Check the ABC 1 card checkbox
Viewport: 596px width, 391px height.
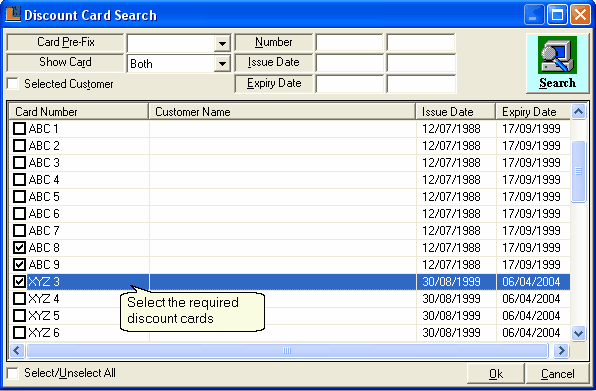pos(19,129)
